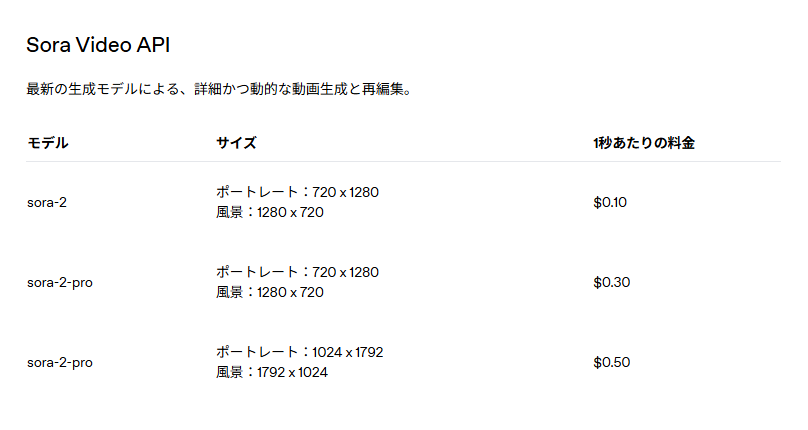Viewport: 808px width, 430px height.
Task: Click sora-2-pro in the $0.30 row
Action: (60, 282)
